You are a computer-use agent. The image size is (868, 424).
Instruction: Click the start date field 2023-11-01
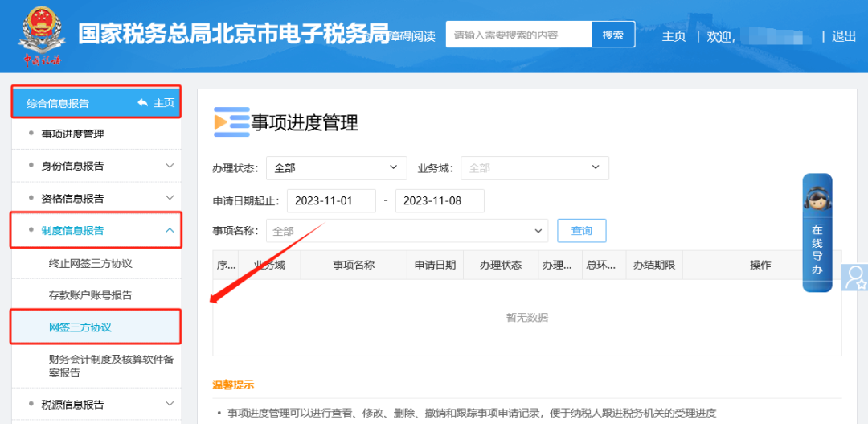point(332,200)
